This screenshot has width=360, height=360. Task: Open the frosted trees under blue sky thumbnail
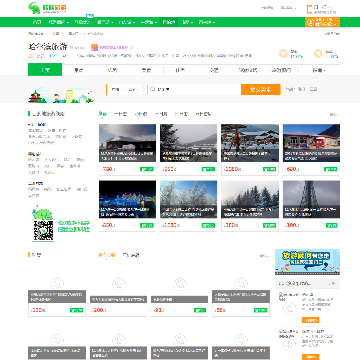(188, 199)
